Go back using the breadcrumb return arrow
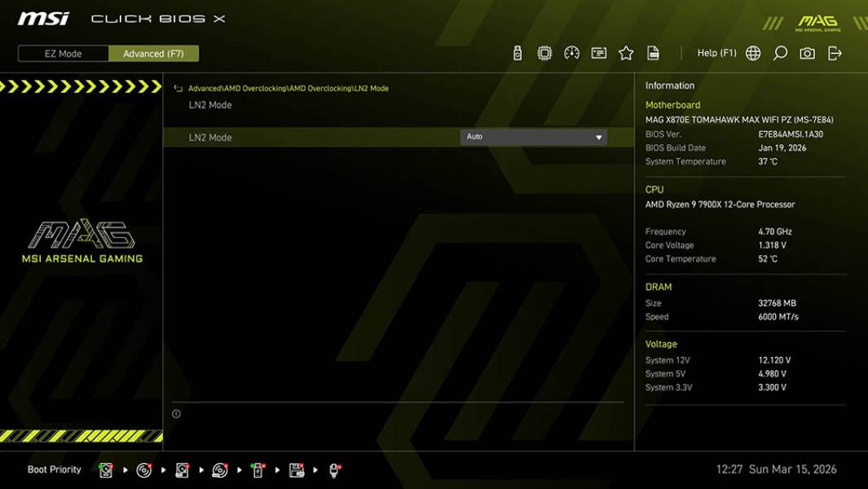 point(177,88)
